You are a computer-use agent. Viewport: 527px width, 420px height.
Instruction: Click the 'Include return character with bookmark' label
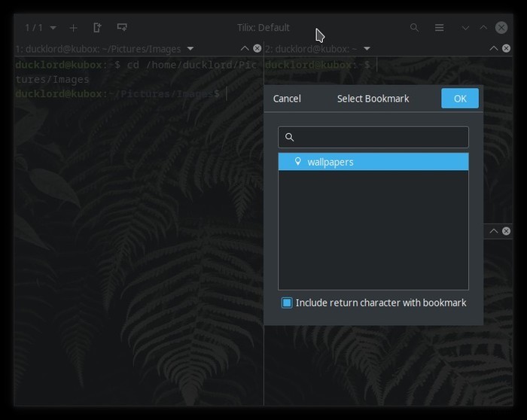point(381,303)
